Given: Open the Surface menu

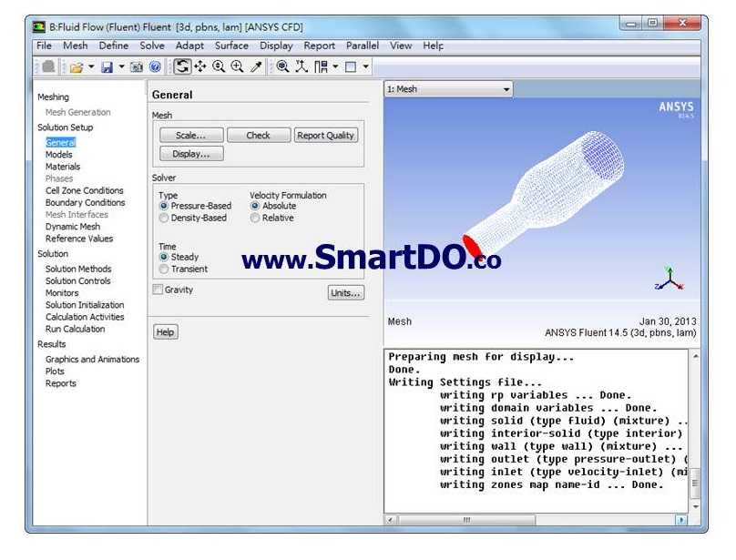Looking at the screenshot, I should click(x=231, y=46).
